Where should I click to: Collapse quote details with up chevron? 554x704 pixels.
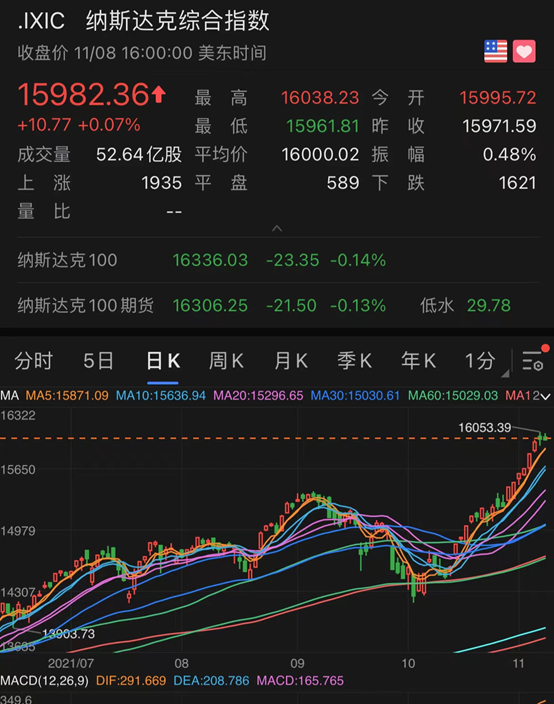[277, 229]
